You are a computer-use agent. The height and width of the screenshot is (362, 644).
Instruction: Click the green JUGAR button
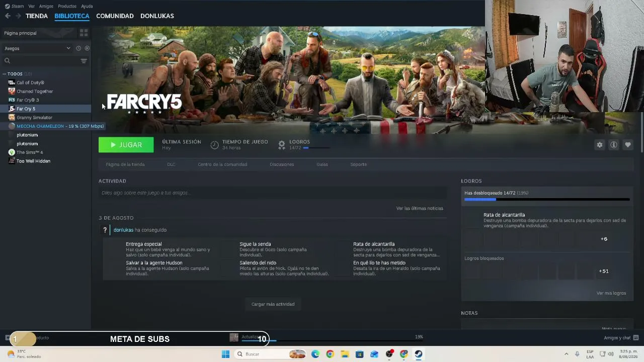point(126,145)
